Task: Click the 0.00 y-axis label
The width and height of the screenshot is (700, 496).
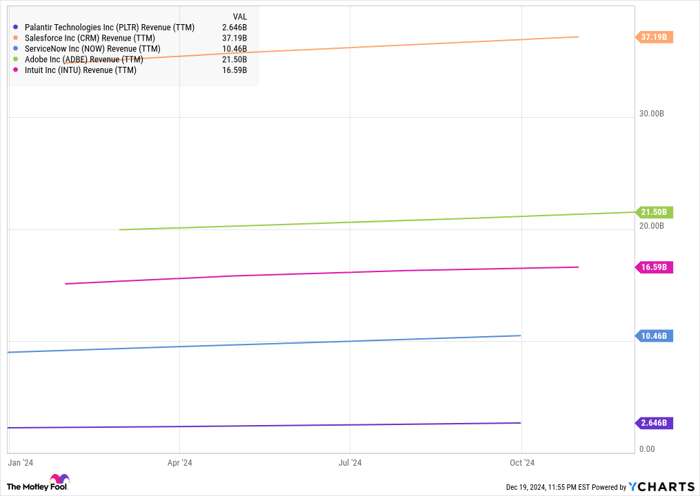Action: (x=647, y=449)
